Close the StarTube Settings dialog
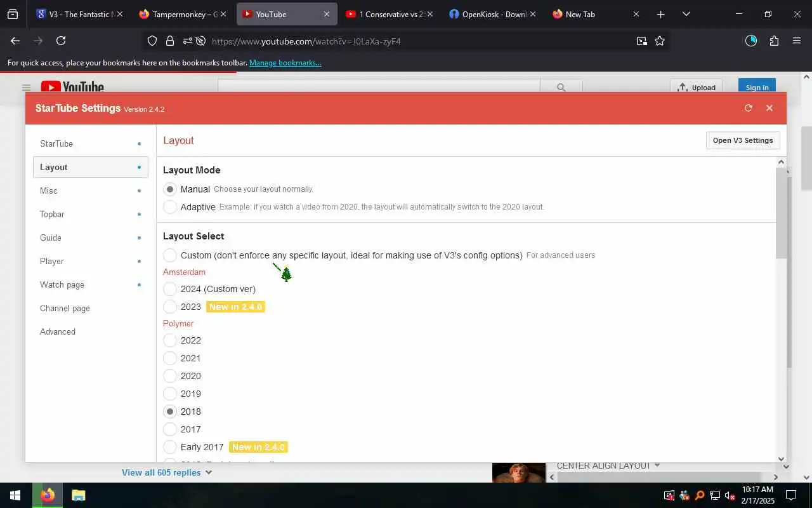The height and width of the screenshot is (508, 812). point(769,108)
